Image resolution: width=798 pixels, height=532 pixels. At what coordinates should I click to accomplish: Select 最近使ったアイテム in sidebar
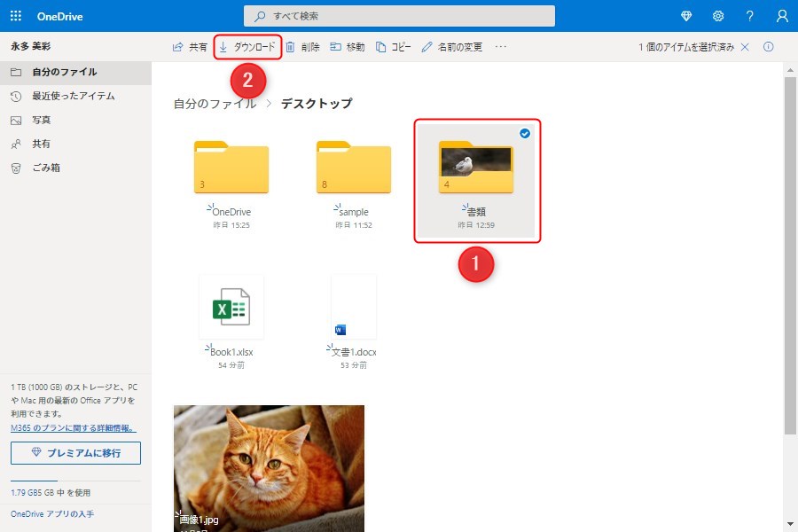(73, 96)
